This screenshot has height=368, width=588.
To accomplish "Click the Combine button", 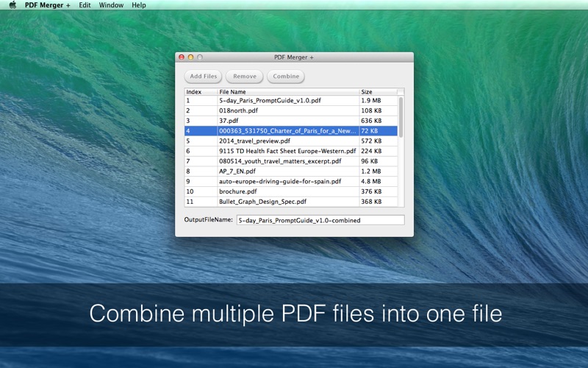I will coord(286,76).
